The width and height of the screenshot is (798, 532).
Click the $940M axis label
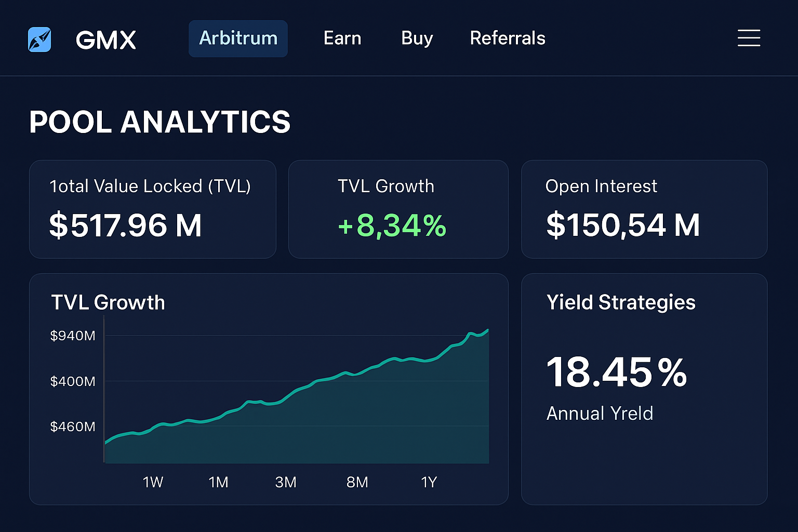tap(73, 336)
